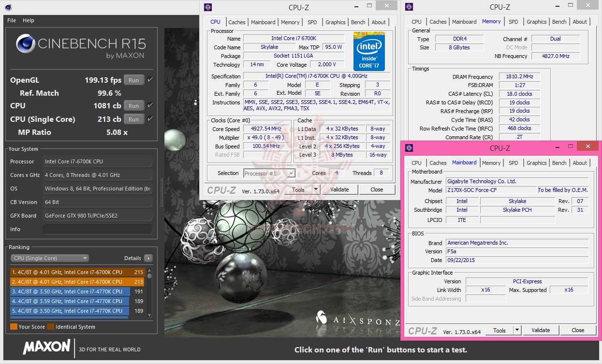Viewport: 602px width, 364px height.
Task: Open SPD tab in Memory window
Action: [x=514, y=22]
